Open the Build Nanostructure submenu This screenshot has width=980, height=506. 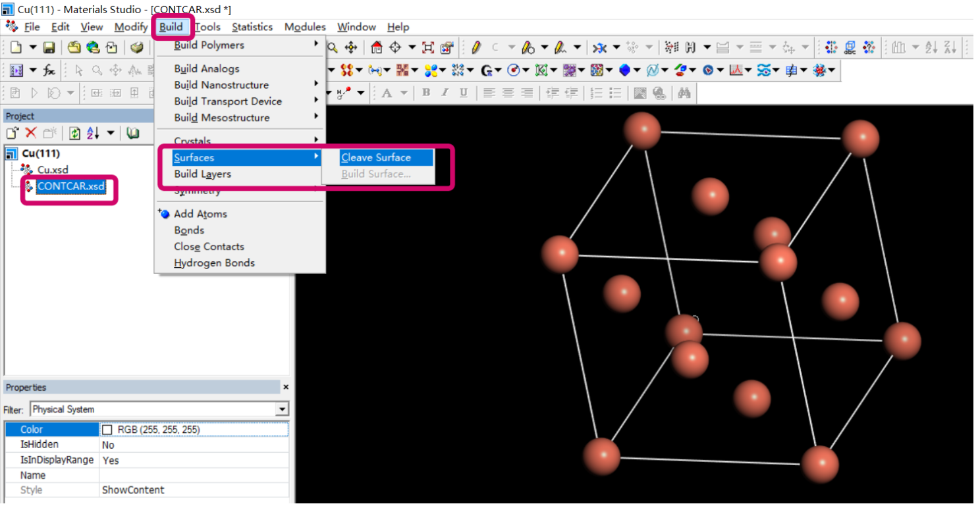pos(221,85)
